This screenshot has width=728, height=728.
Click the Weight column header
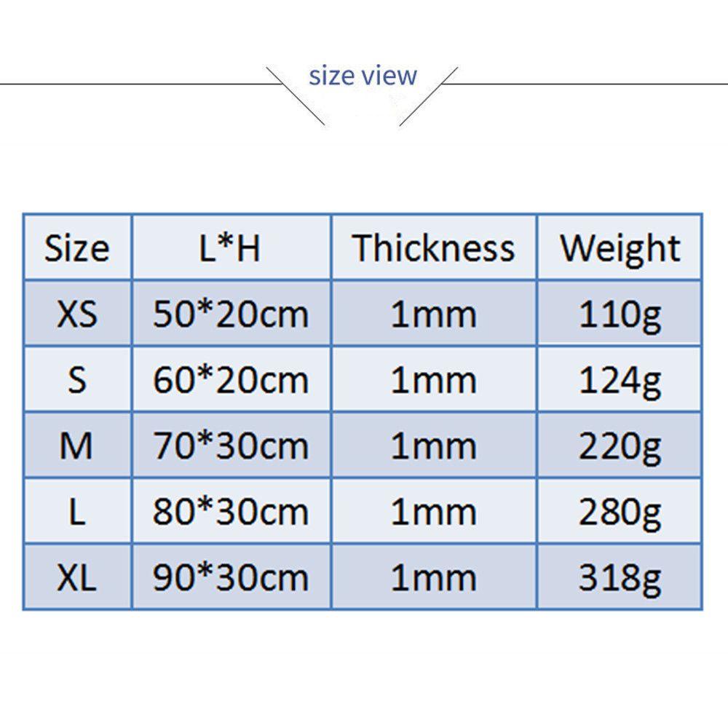(x=620, y=248)
